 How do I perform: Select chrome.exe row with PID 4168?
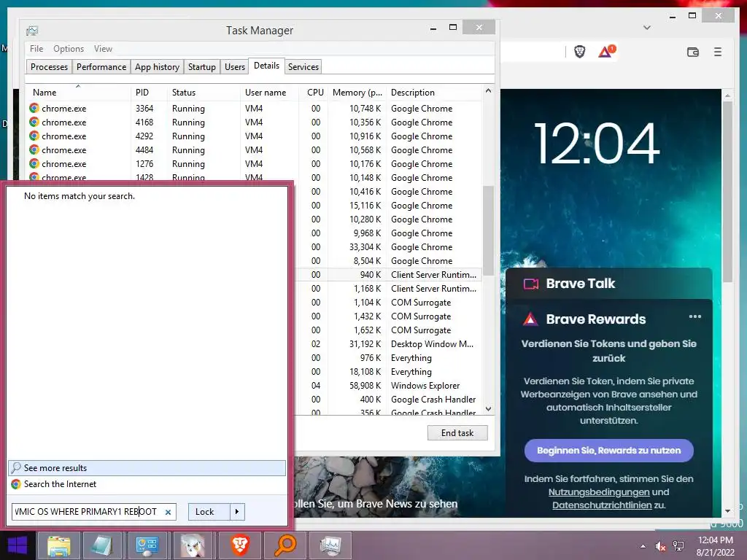pyautogui.click(x=255, y=122)
